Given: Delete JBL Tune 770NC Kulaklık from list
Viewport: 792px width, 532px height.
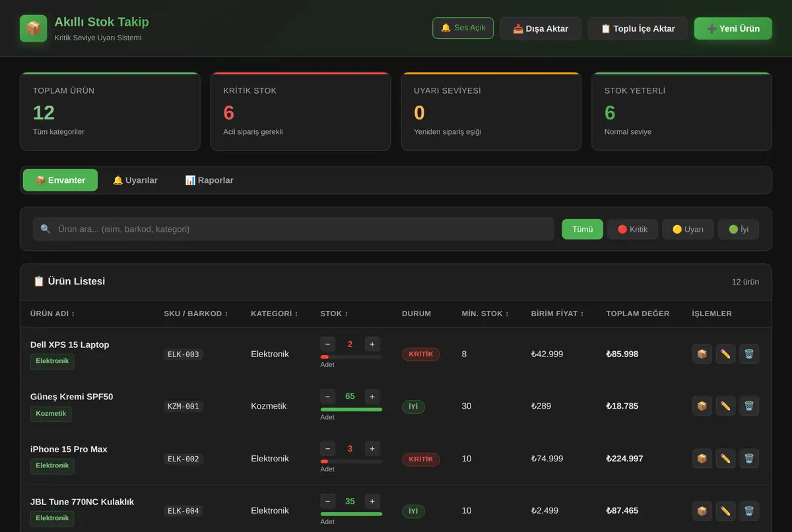Looking at the screenshot, I should 749,511.
